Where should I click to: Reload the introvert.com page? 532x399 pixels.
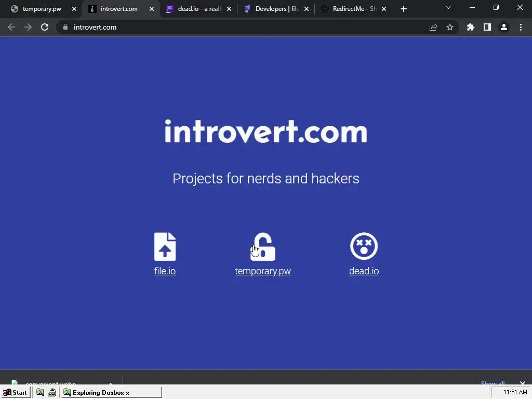point(45,27)
